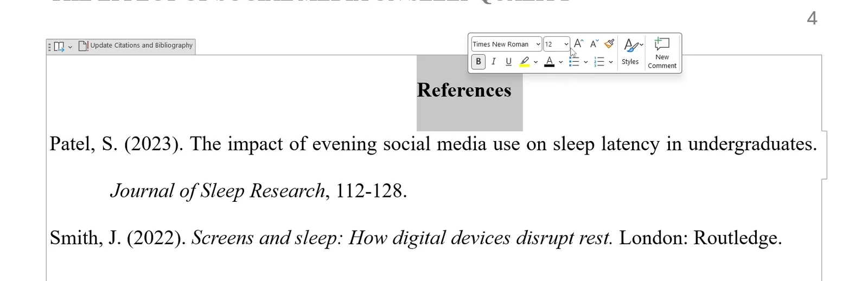
Task: Expand numbering library arrow
Action: coord(610,62)
